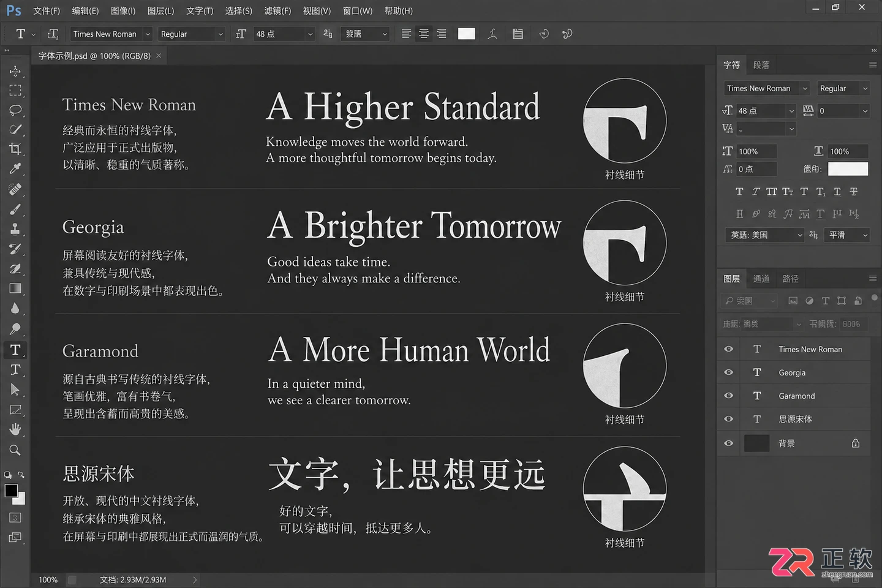Open the foreground color picker
This screenshot has width=882, height=588.
(x=10, y=490)
